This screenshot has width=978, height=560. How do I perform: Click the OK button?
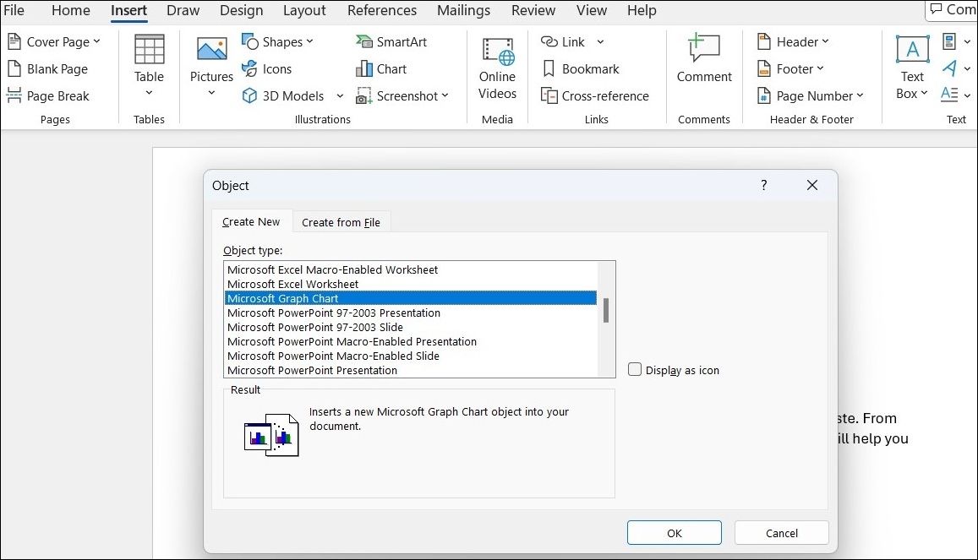(674, 532)
